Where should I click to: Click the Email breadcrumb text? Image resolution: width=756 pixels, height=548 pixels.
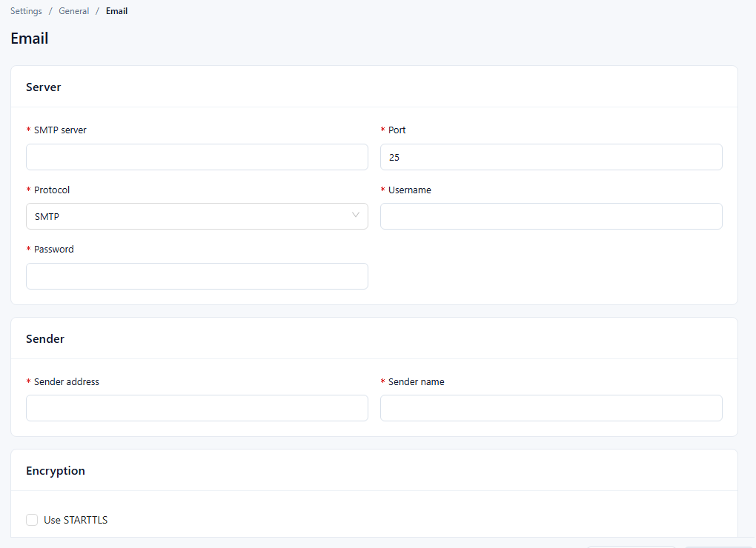point(116,11)
